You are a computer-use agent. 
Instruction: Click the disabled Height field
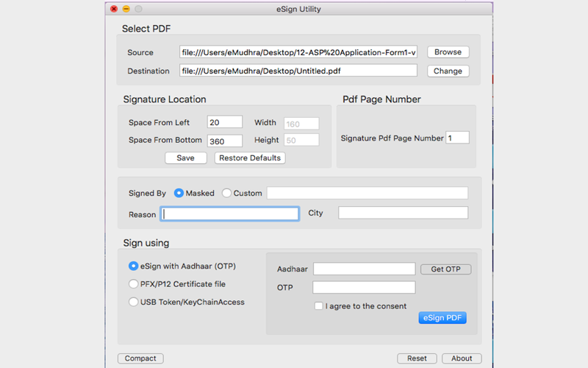[x=301, y=140]
